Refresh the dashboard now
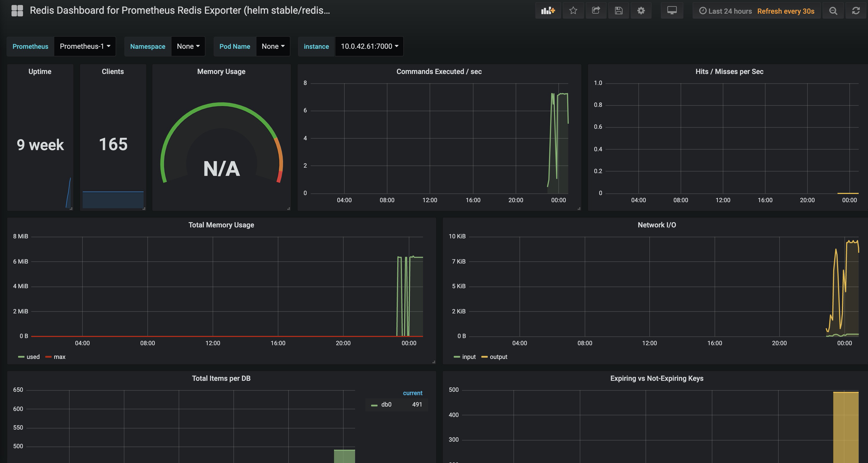 click(x=856, y=11)
